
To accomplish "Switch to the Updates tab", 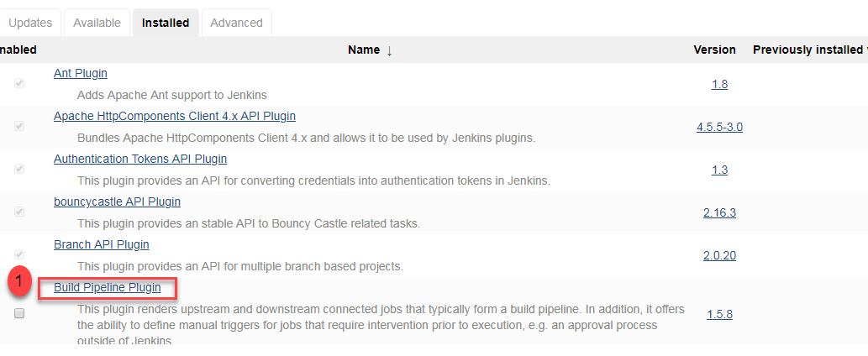I will [30, 23].
